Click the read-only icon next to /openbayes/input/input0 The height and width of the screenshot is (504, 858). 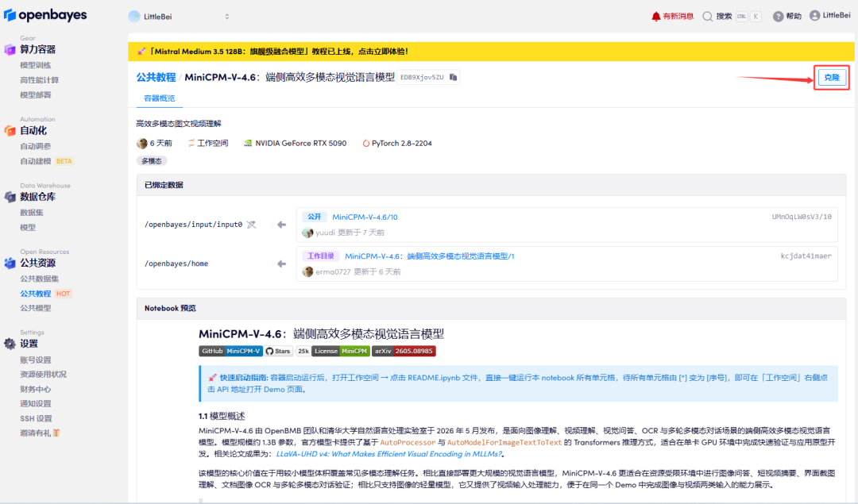point(251,225)
